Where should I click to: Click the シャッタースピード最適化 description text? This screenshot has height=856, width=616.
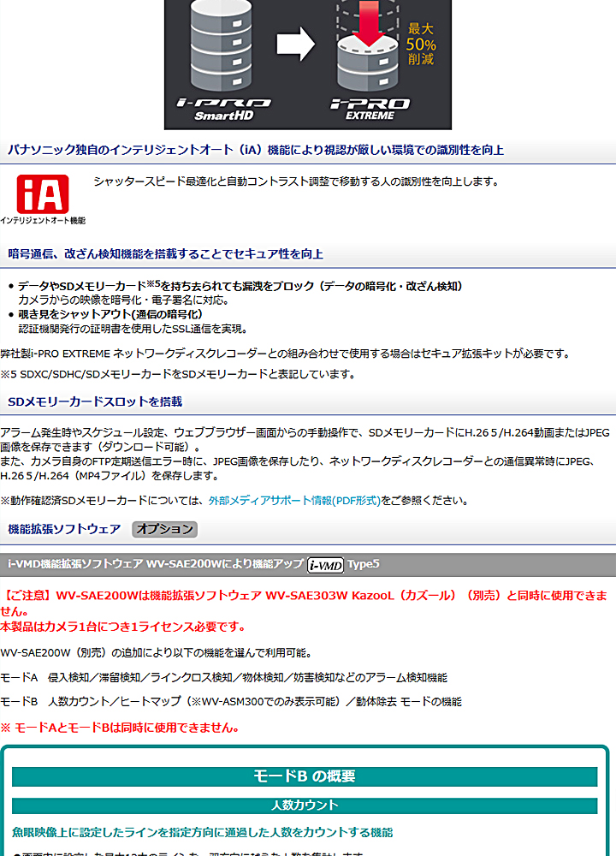pos(296,181)
